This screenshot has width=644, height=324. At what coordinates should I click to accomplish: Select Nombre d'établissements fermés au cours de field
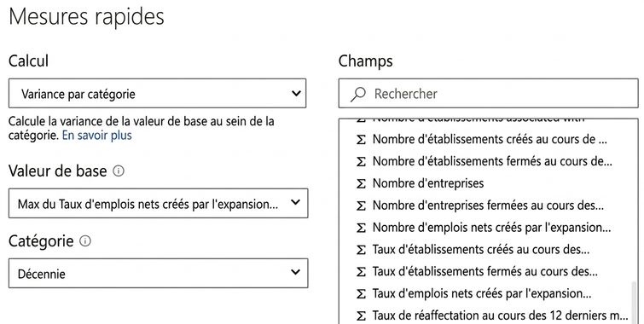pyautogui.click(x=492, y=161)
